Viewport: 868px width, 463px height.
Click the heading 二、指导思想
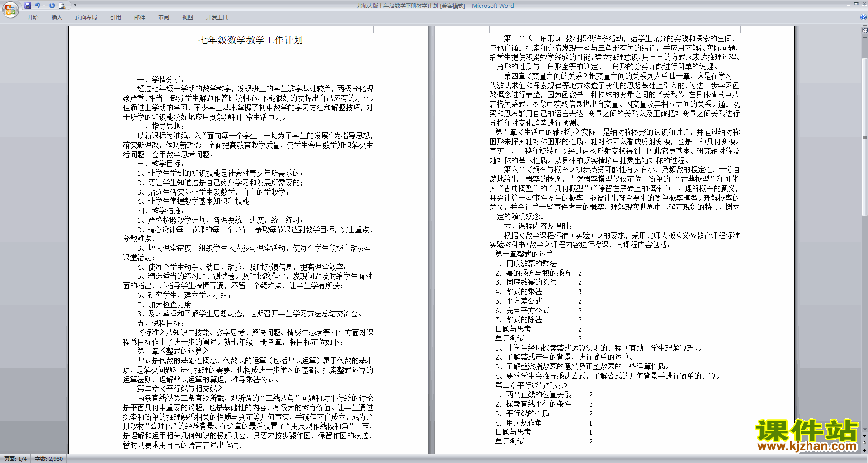tap(160, 126)
